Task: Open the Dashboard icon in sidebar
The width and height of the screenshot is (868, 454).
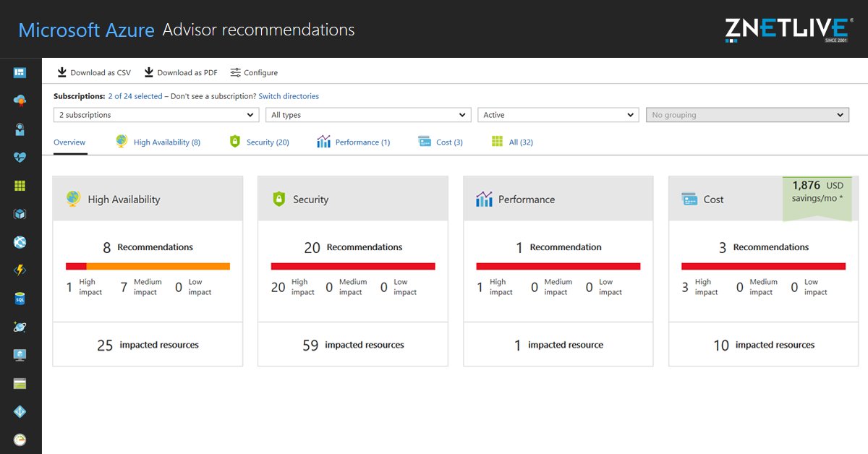Action: point(20,72)
